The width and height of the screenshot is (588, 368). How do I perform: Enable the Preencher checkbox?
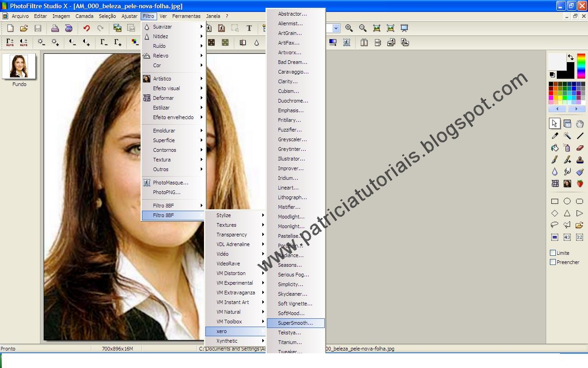pyautogui.click(x=553, y=262)
